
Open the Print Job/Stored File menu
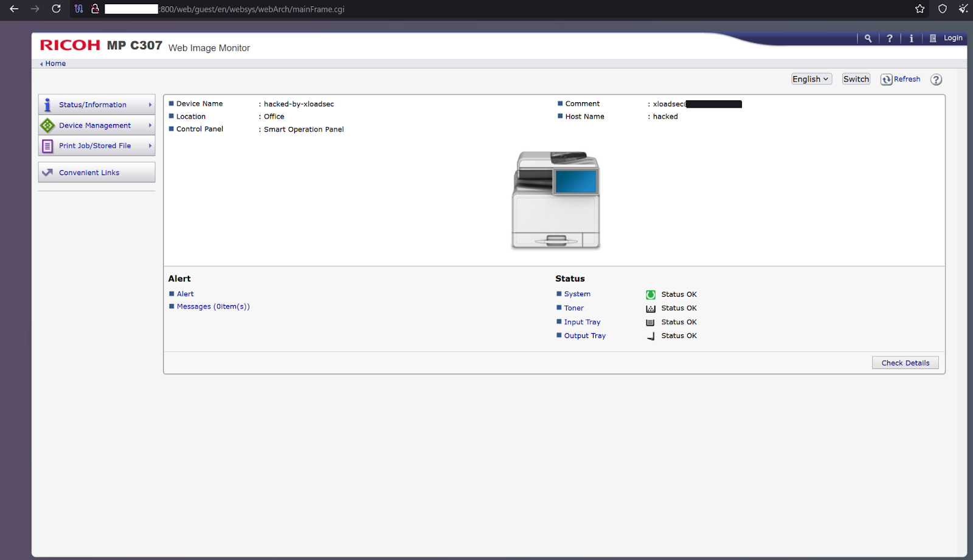click(97, 146)
